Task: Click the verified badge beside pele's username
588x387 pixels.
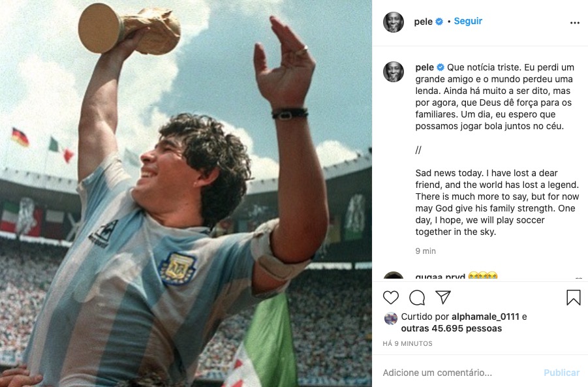Action: click(x=438, y=21)
